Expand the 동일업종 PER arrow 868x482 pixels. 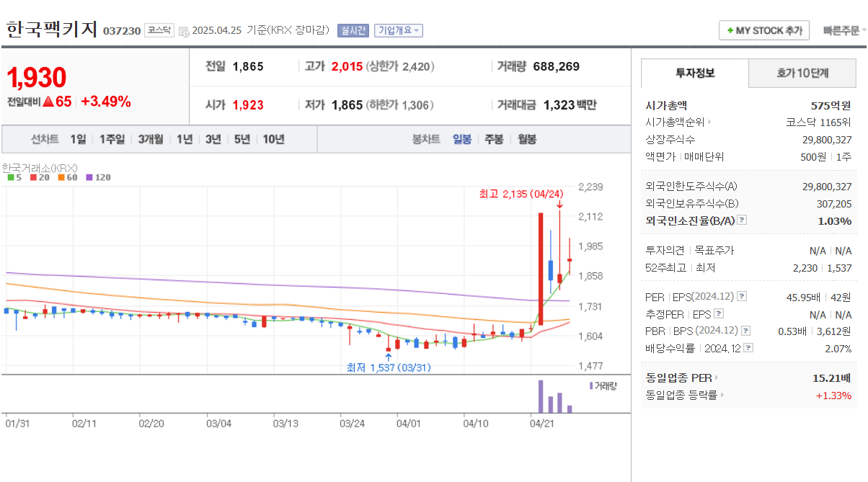pyautogui.click(x=717, y=378)
